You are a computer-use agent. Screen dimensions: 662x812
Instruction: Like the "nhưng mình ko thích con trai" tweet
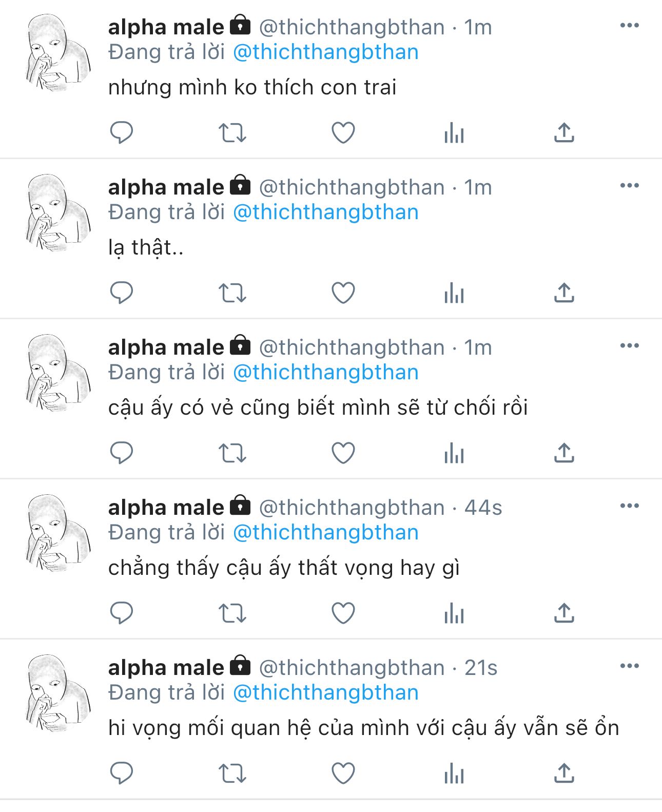343,133
